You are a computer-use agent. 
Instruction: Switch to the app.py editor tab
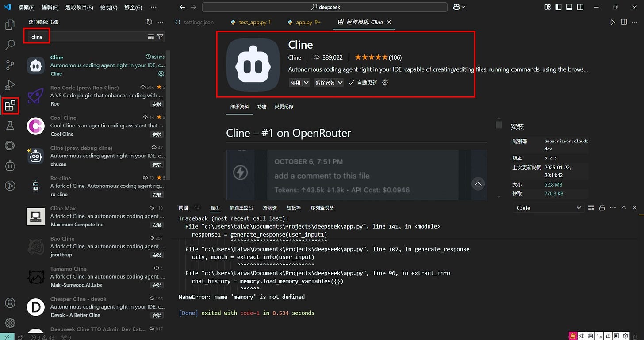(x=304, y=22)
